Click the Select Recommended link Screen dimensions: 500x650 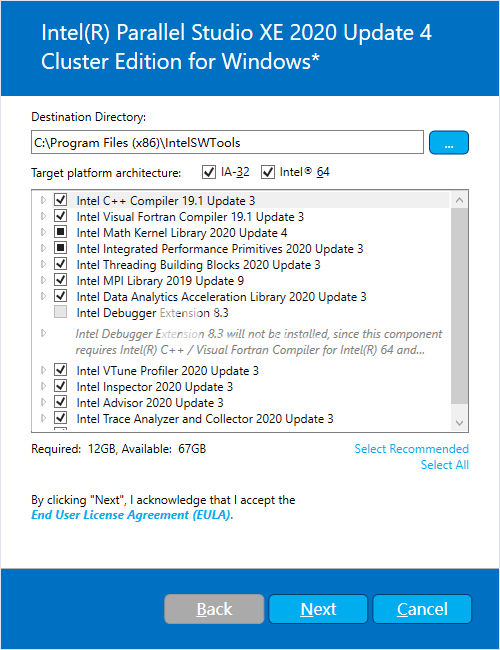(x=411, y=449)
